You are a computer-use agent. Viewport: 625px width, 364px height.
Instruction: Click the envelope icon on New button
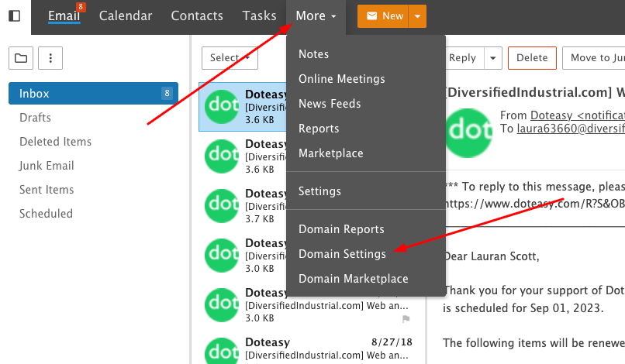[371, 16]
